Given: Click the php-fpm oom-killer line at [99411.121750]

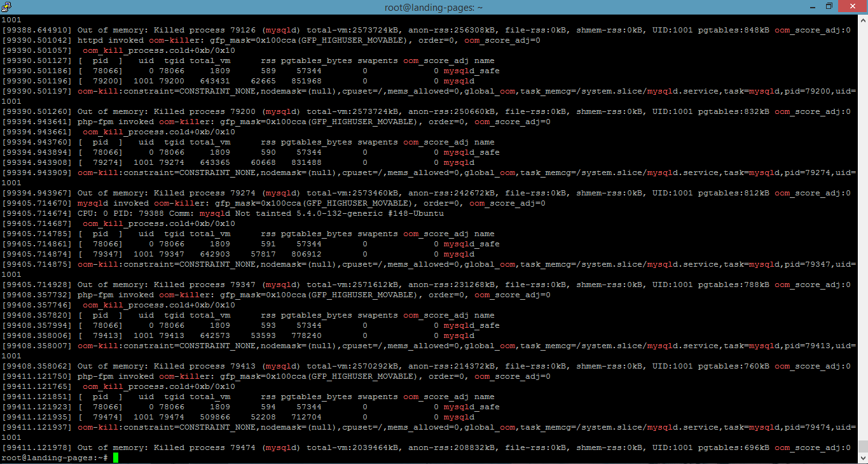Looking at the screenshot, I should click(x=276, y=376).
